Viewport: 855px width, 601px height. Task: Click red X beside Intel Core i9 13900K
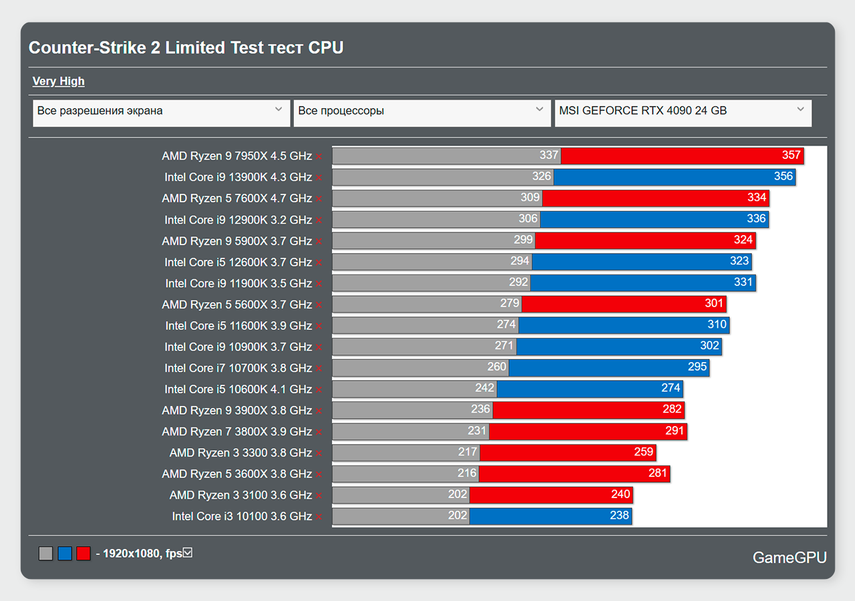point(320,177)
